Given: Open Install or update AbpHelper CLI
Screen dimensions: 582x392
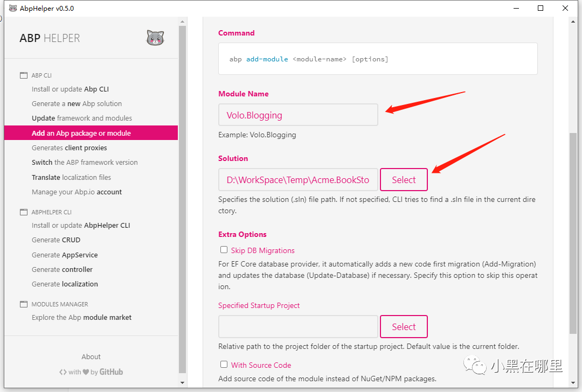Looking at the screenshot, I should point(81,225).
